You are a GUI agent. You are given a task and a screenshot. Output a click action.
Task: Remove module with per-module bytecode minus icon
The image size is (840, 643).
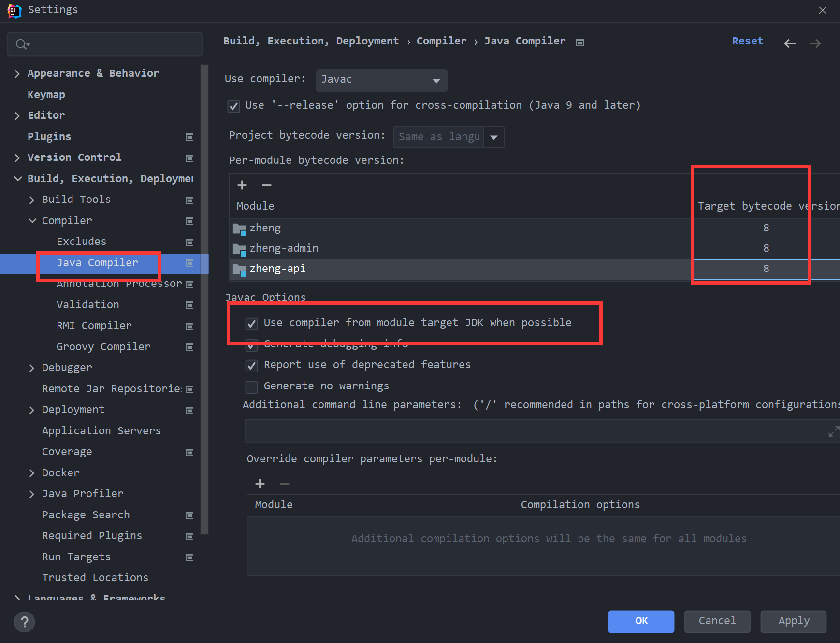pyautogui.click(x=266, y=185)
